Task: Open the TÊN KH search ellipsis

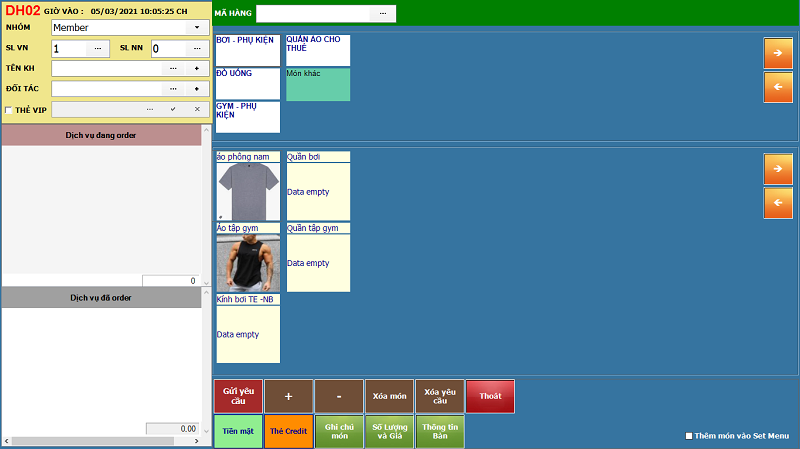Action: [173, 68]
